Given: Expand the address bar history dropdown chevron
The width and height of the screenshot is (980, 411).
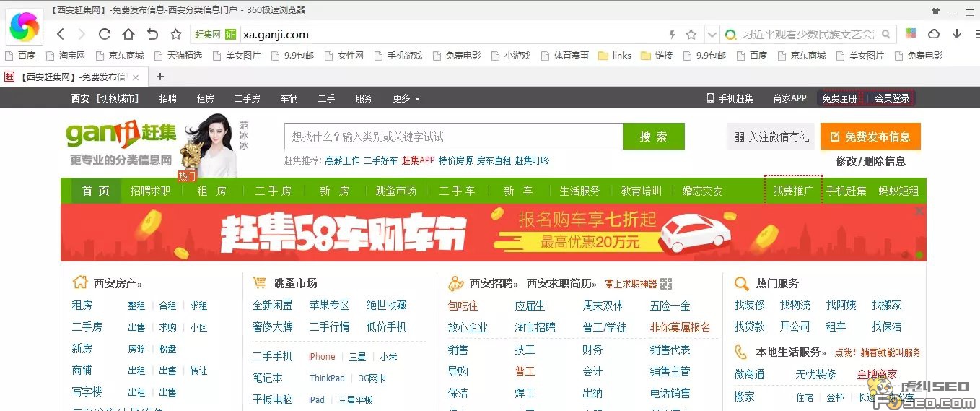Looking at the screenshot, I should [712, 34].
